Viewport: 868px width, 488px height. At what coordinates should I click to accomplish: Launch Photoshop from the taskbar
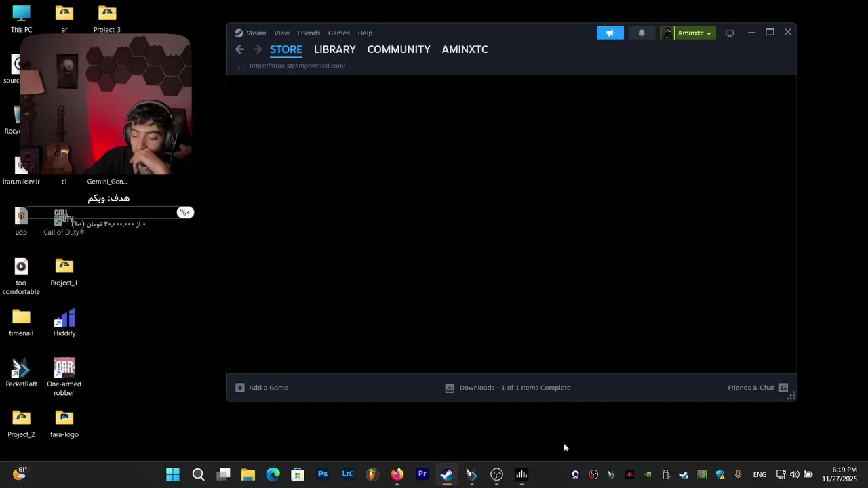tap(323, 474)
